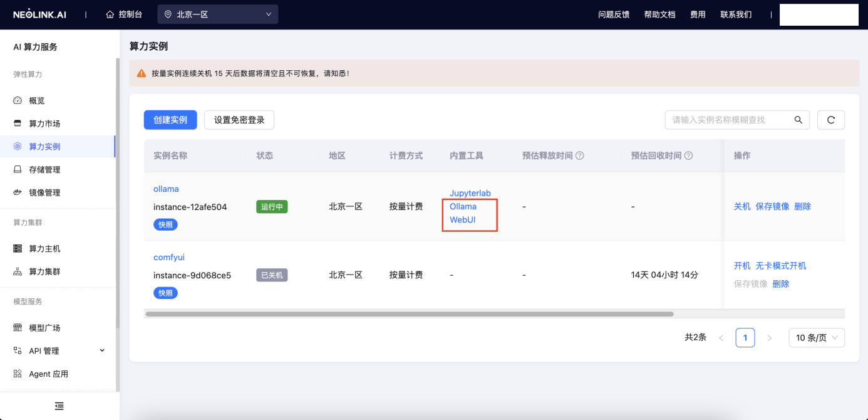The width and height of the screenshot is (868, 420).
Task: Expand the API 管理 menu
Action: [x=56, y=350]
